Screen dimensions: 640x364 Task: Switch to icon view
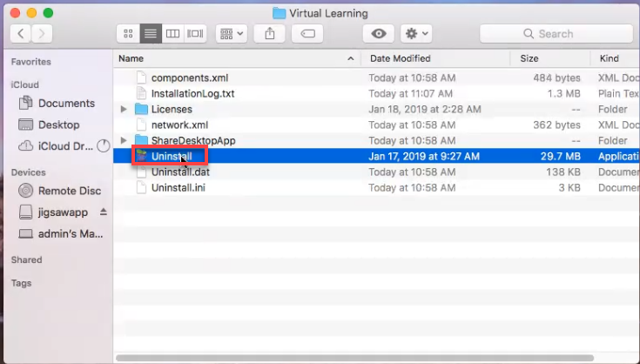pos(128,33)
